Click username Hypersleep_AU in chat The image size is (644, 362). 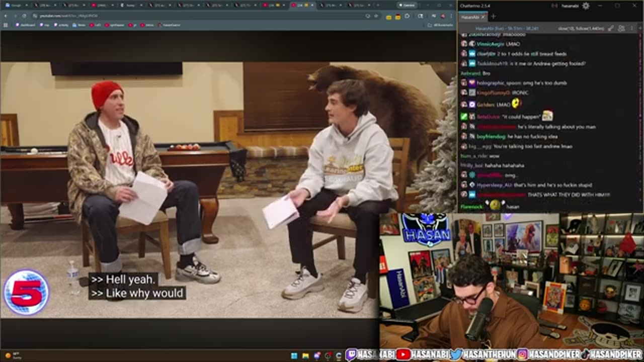click(x=494, y=185)
